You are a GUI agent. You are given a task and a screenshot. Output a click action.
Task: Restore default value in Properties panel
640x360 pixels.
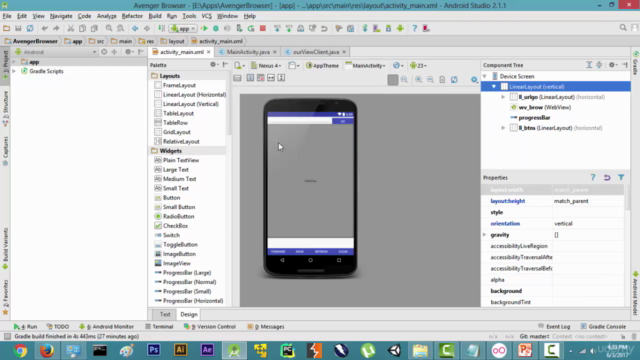607,178
